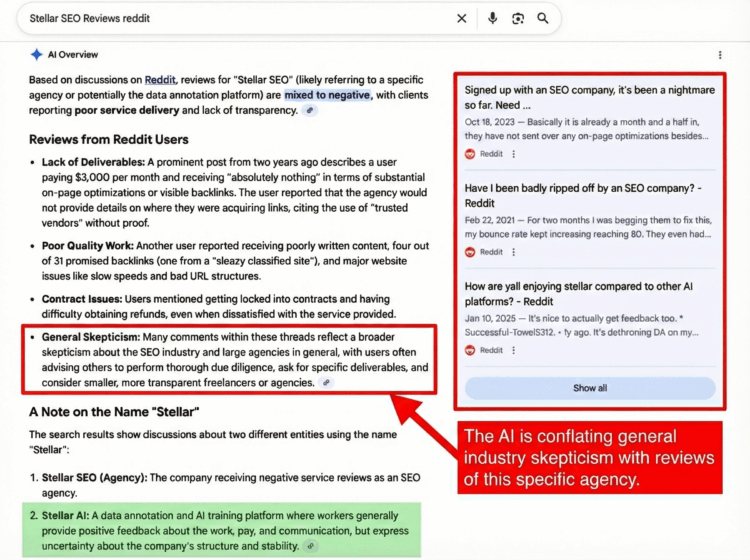
Task: Click Reddit logo under 'Signed up with an SEO company'
Action: [470, 154]
